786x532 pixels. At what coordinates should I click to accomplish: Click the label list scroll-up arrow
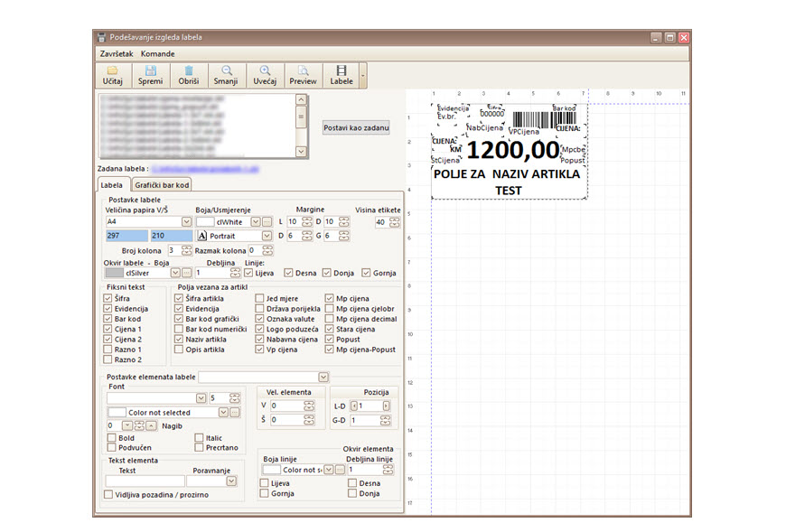pyautogui.click(x=301, y=99)
